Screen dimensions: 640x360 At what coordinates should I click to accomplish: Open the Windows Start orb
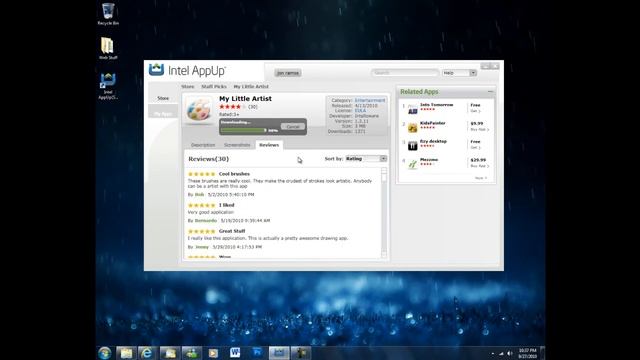104,353
